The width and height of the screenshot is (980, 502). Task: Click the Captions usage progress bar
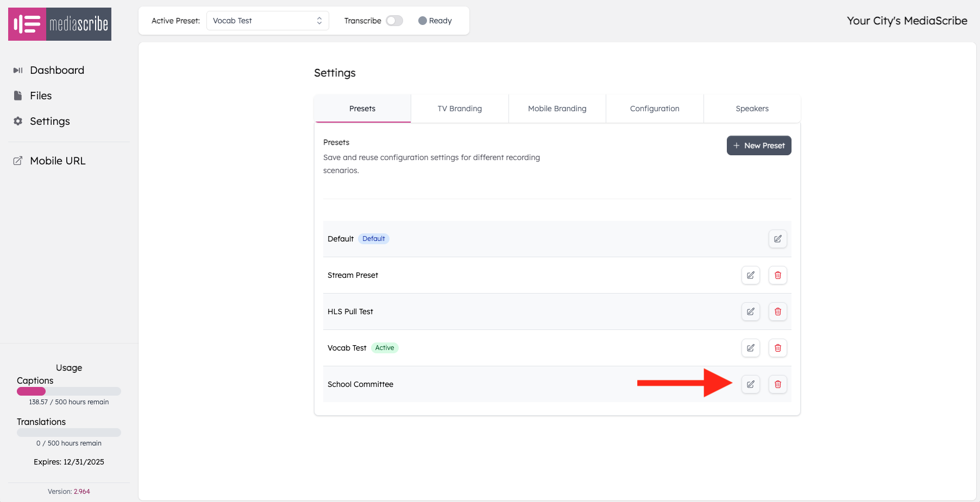click(68, 391)
